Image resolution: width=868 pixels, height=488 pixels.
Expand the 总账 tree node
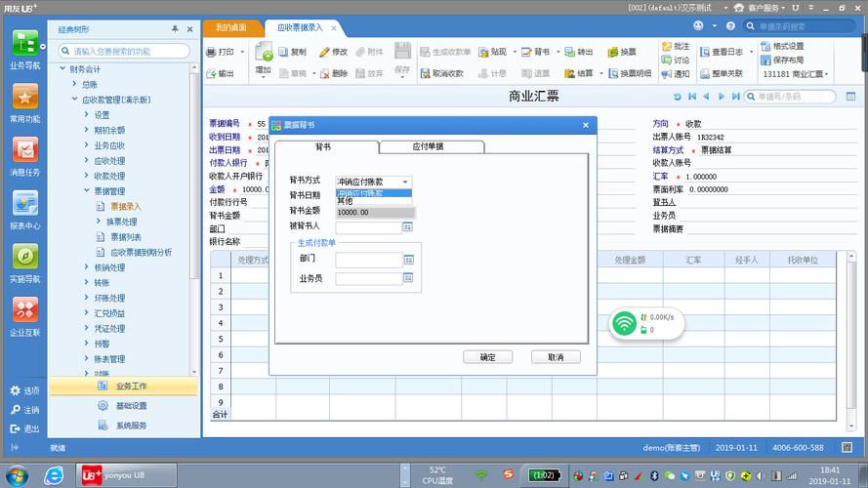point(75,84)
